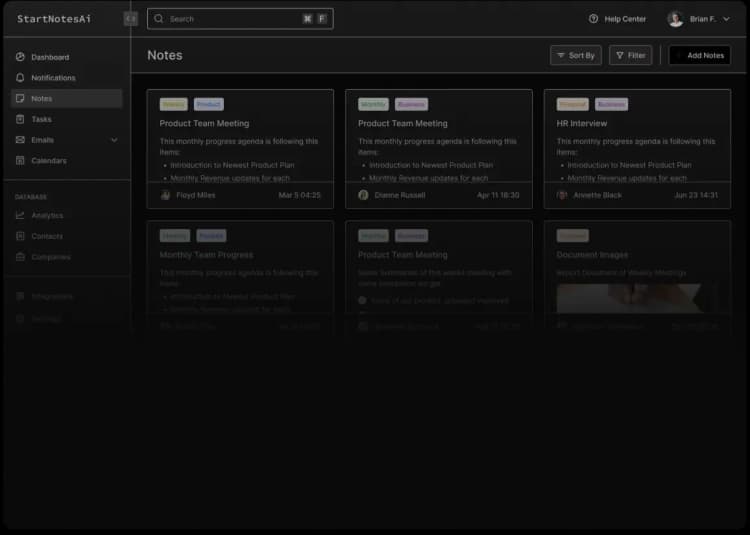Open Floyd Miles' Product Team Meeting note

click(241, 149)
